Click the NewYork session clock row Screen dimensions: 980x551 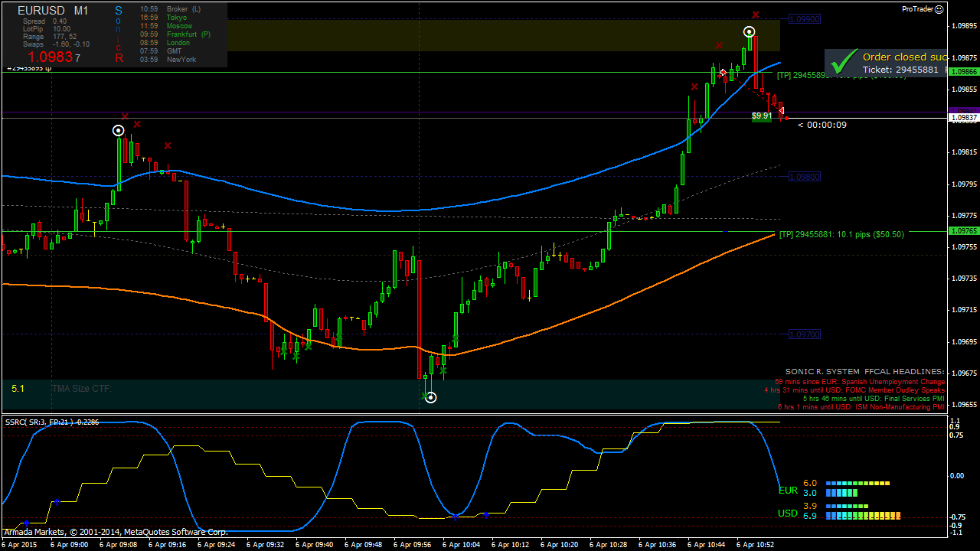point(168,60)
